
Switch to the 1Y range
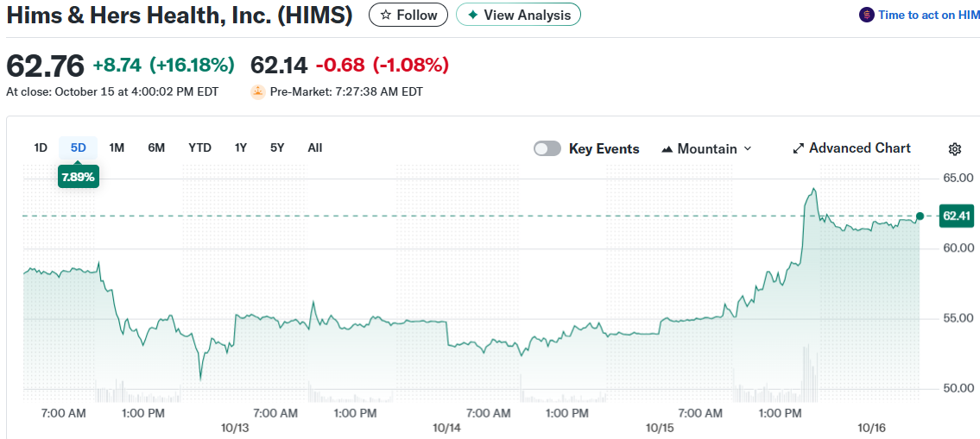(x=241, y=147)
